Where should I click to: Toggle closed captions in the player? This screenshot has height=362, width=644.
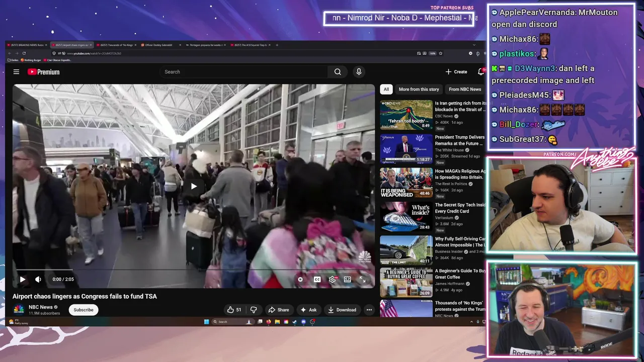317,280
